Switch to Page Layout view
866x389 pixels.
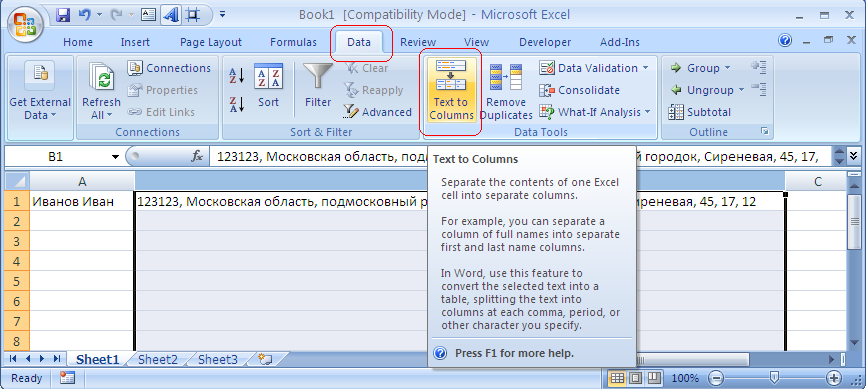click(x=635, y=379)
